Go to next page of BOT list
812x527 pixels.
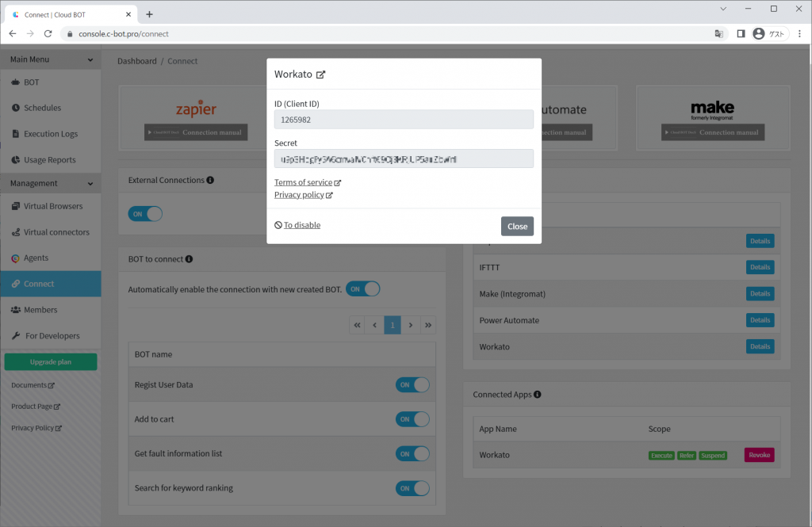(x=411, y=325)
